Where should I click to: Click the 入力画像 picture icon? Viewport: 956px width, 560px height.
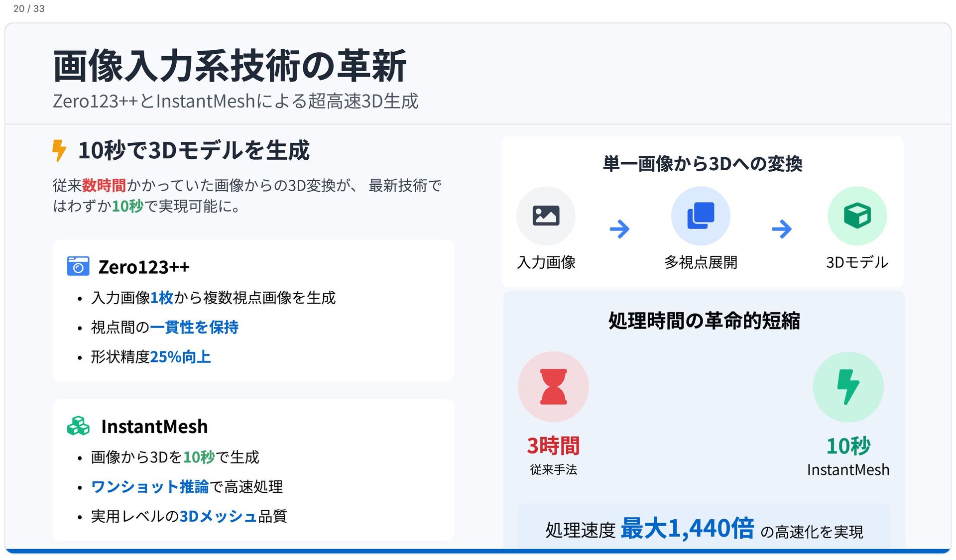(x=546, y=216)
